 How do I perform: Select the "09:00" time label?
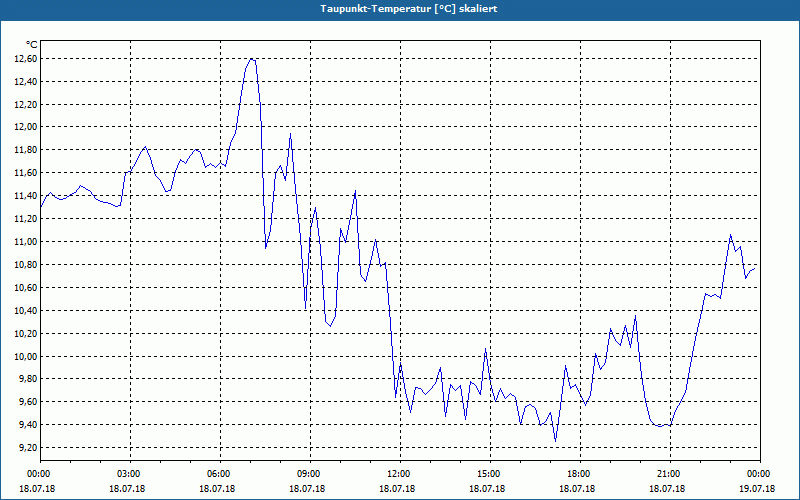[310, 474]
